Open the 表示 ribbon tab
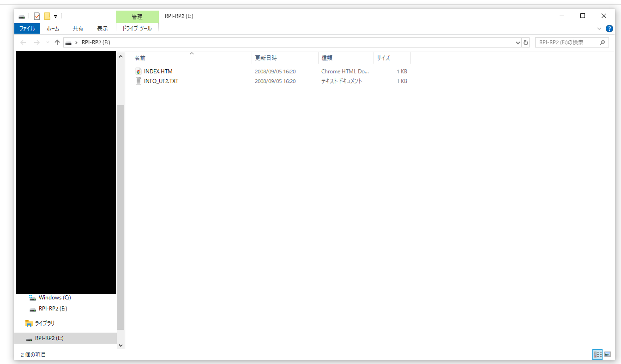The image size is (621, 364). 102,29
